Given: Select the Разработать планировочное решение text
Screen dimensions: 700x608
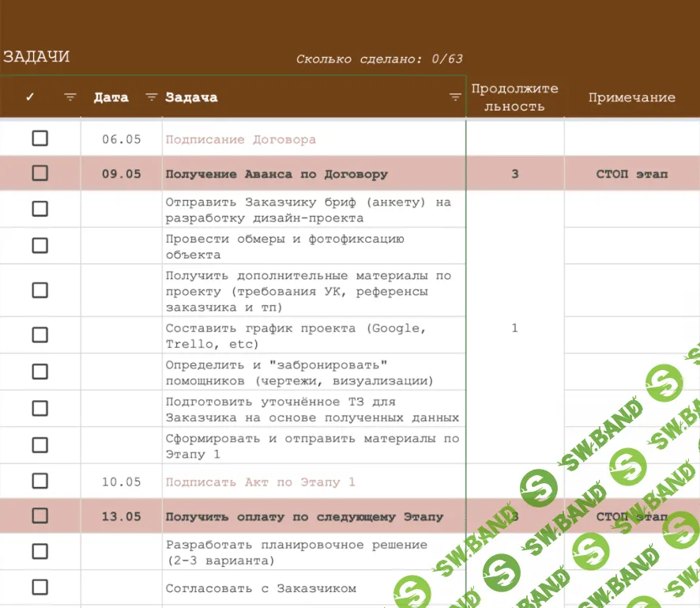Looking at the screenshot, I should 296,553.
